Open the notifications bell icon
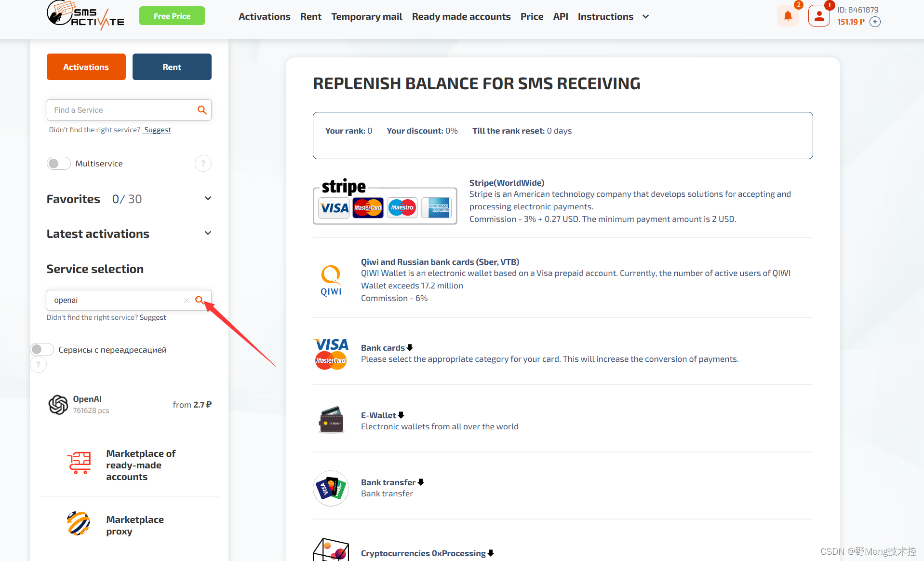Screen dimensions: 924x561 coord(788,16)
